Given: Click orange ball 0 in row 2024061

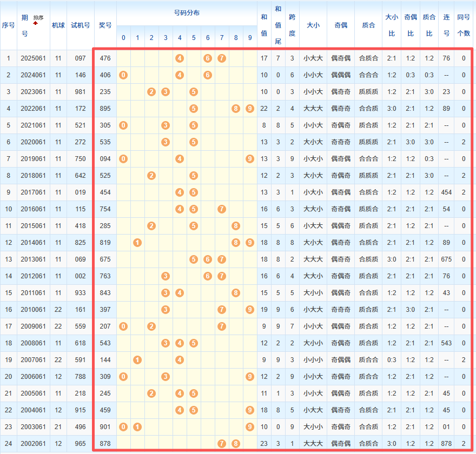Looking at the screenshot, I should point(123,75).
